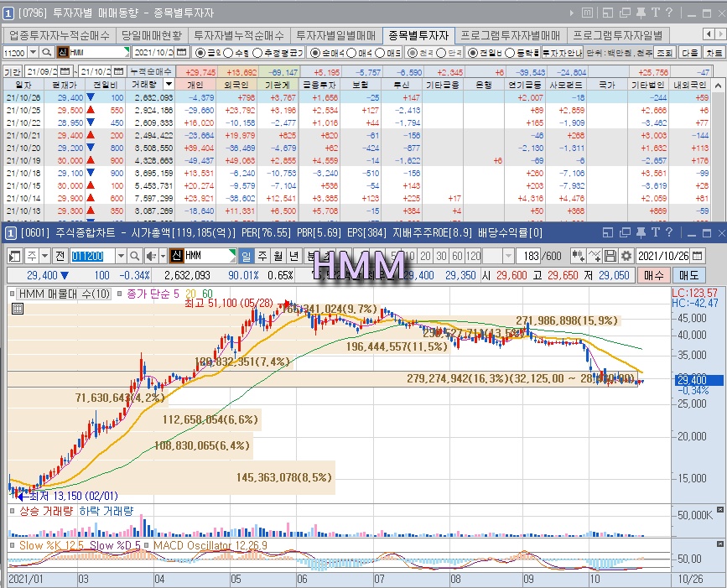727x588 pixels.
Task: Click the add-indicator line icon in chart toolbar
Action: point(595,256)
